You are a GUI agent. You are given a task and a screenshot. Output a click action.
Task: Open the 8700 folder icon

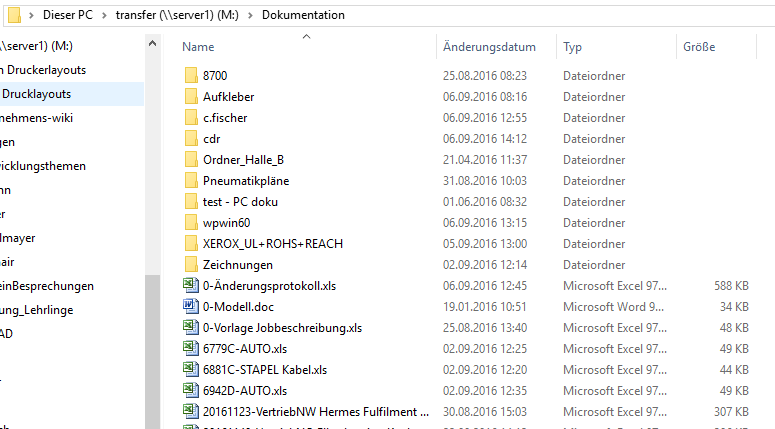192,76
